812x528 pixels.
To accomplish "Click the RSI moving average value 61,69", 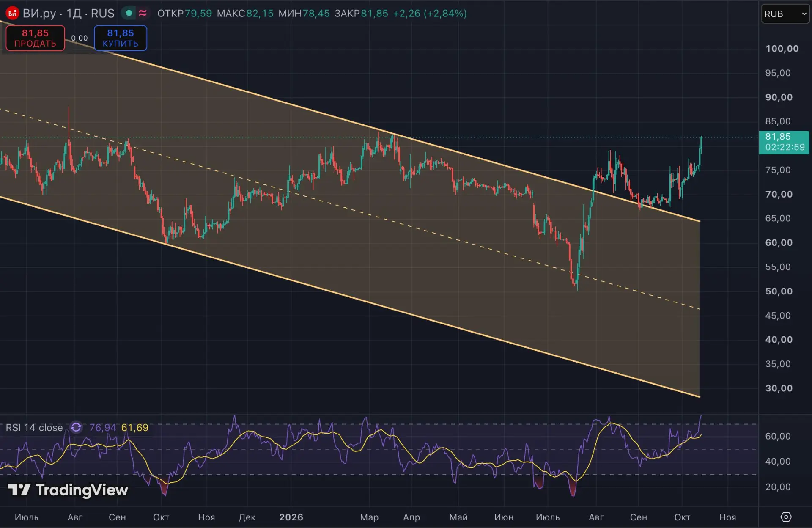I will coord(135,427).
